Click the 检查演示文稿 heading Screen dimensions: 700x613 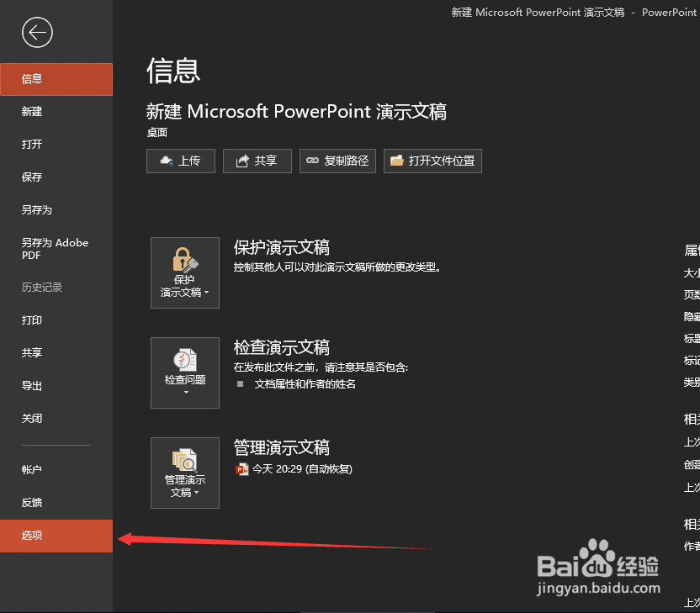[282, 347]
